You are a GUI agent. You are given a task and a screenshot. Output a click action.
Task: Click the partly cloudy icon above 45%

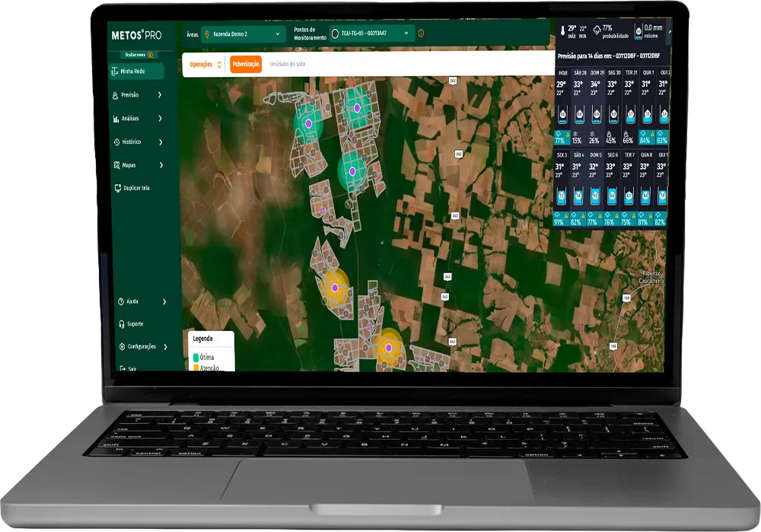click(x=610, y=133)
